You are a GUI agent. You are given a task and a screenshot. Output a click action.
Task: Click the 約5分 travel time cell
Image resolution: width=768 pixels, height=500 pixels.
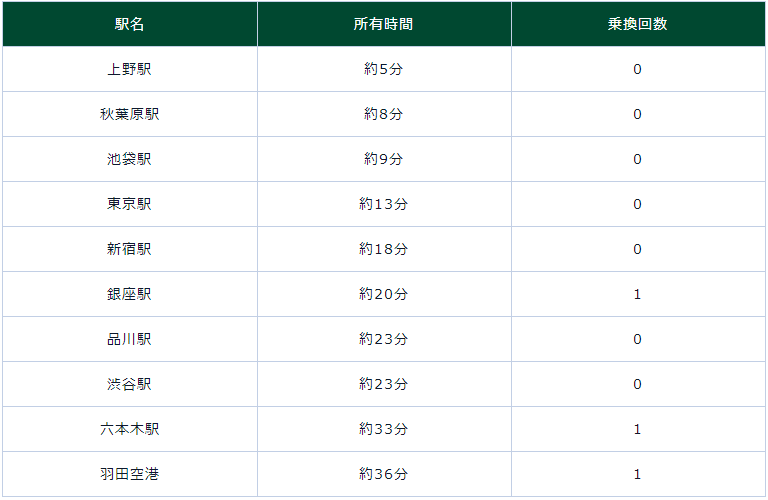point(384,69)
